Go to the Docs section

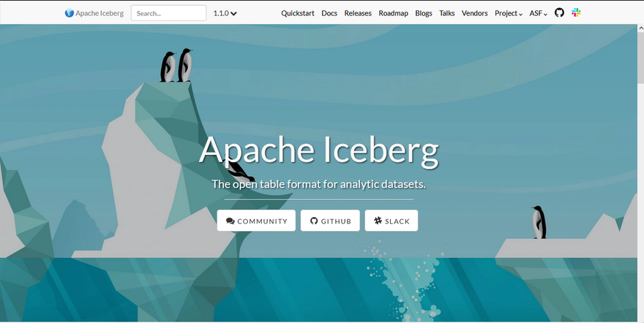pyautogui.click(x=329, y=13)
